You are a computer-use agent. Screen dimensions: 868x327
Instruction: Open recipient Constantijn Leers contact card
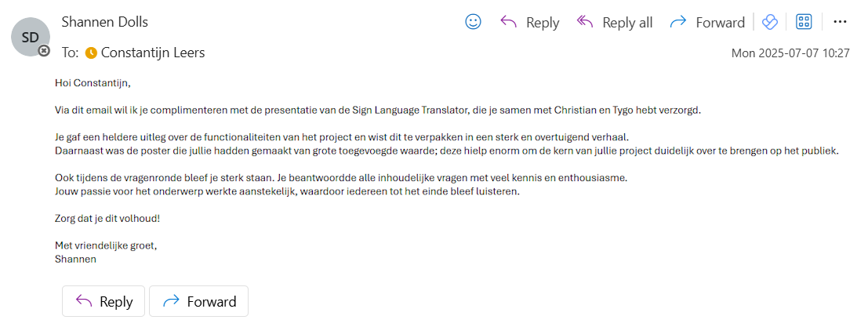tap(153, 53)
